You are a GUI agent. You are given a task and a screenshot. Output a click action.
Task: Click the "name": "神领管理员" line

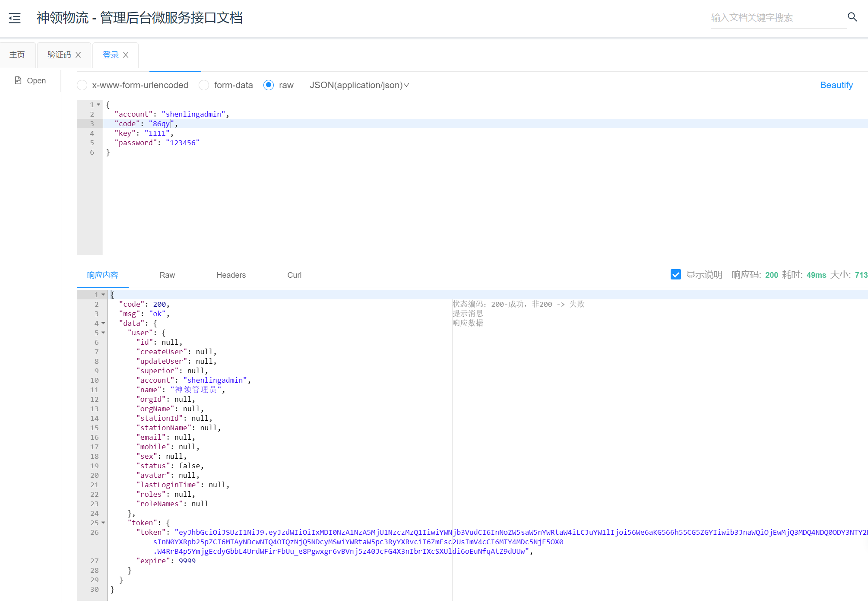click(181, 390)
